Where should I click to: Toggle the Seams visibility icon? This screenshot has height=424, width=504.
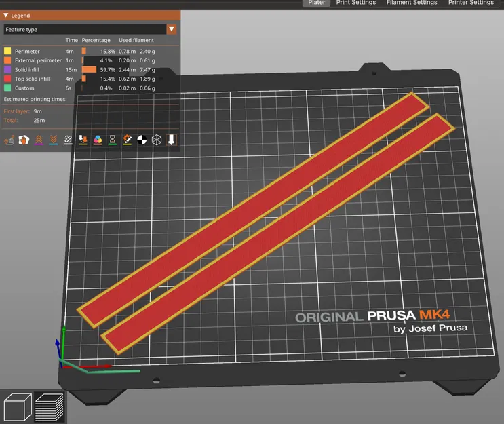click(68, 140)
